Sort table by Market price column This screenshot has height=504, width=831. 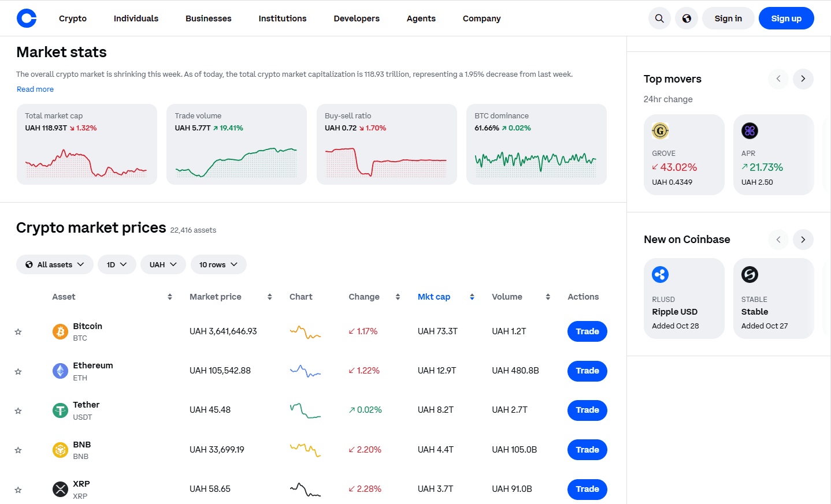click(231, 297)
